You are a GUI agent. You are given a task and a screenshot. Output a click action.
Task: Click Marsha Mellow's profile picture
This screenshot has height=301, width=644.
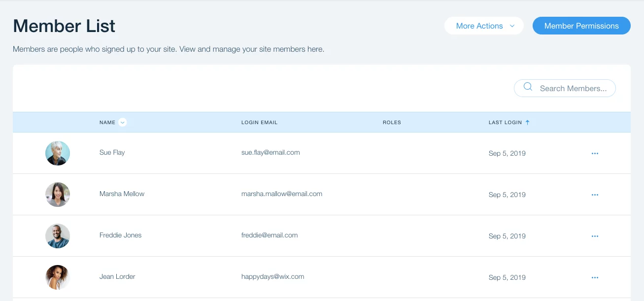pos(58,195)
